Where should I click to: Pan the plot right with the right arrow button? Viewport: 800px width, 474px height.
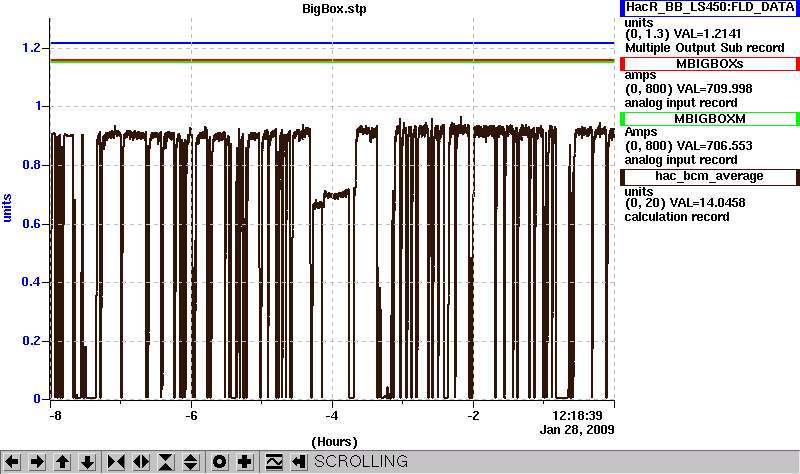[x=37, y=462]
